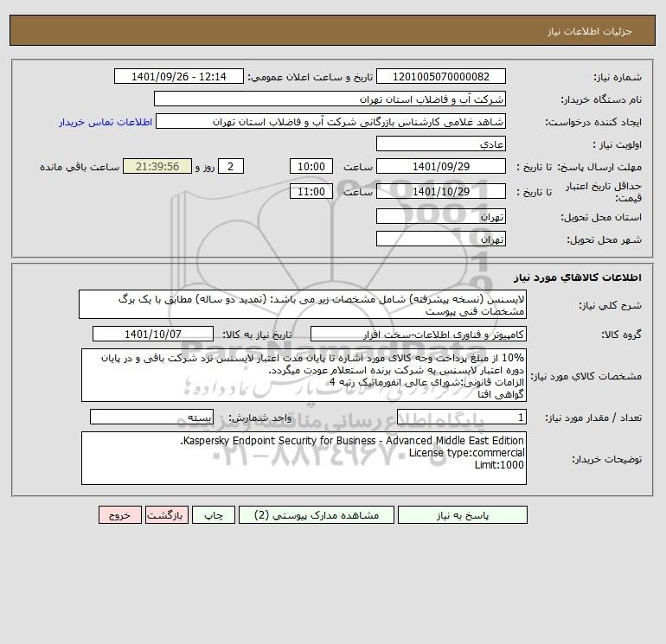The image size is (666, 644).
Task: Click the general description box لایسنس (نسخه پیشرفته)
Action: point(303,305)
